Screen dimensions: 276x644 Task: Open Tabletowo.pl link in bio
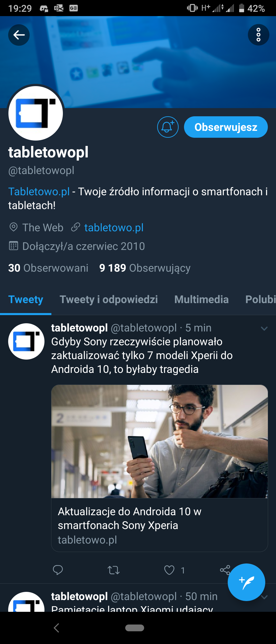point(39,191)
